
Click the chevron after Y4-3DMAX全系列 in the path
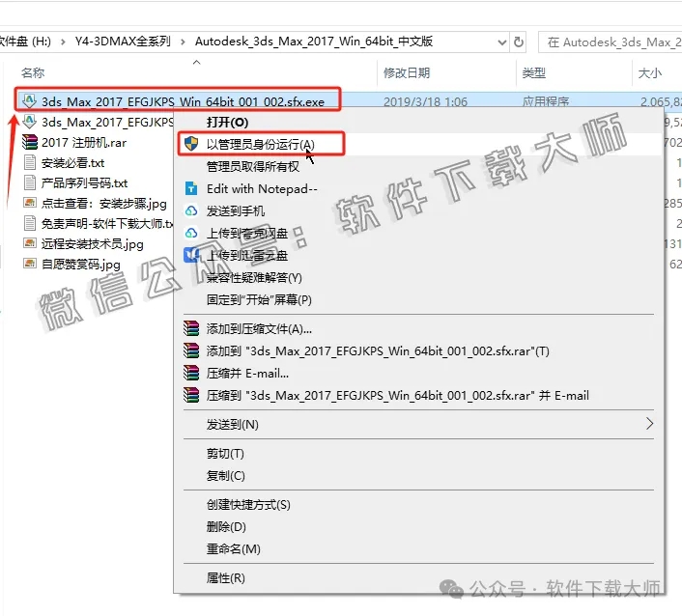click(183, 42)
